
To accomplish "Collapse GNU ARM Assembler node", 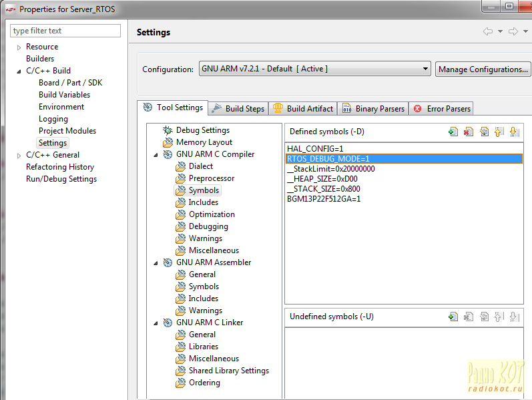I will click(x=156, y=263).
